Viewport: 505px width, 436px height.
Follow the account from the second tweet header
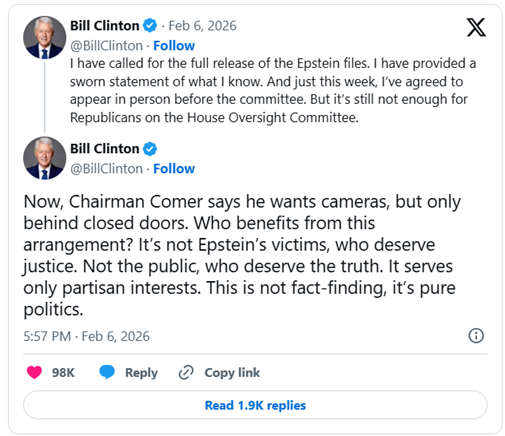tap(174, 169)
